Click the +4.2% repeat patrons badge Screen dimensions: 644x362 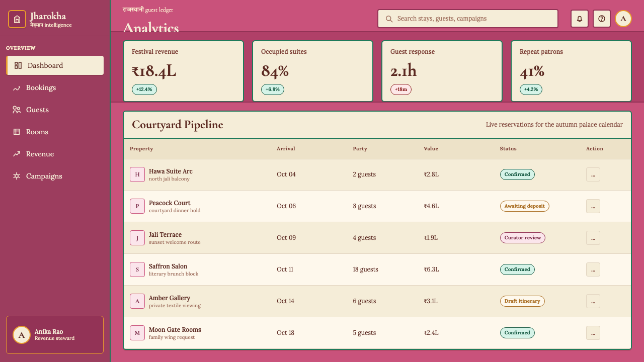(x=531, y=89)
